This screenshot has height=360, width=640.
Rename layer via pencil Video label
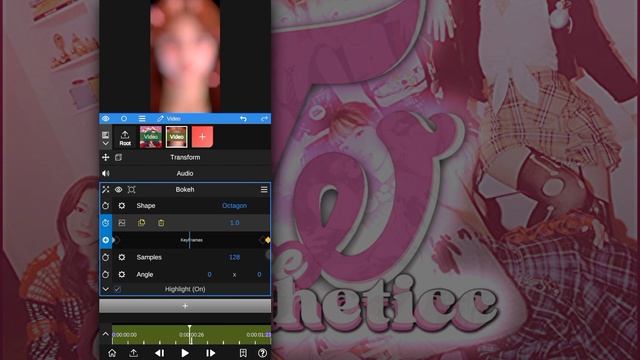(x=169, y=118)
